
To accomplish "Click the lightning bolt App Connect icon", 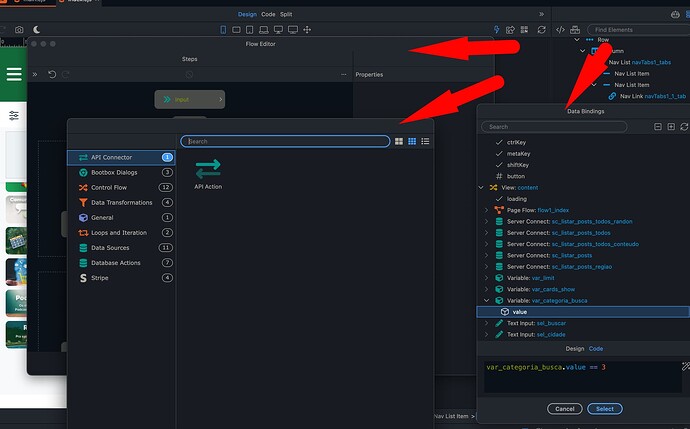I will click(x=496, y=29).
